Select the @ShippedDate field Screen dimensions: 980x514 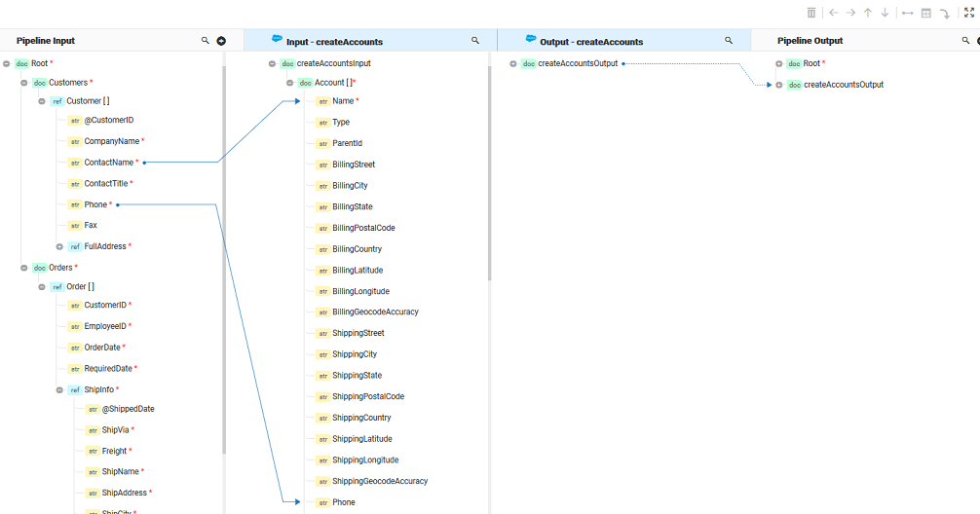tap(129, 409)
